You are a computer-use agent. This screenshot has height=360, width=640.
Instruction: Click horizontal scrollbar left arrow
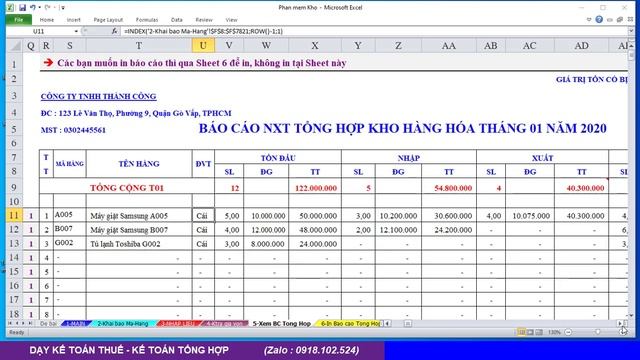click(x=387, y=323)
